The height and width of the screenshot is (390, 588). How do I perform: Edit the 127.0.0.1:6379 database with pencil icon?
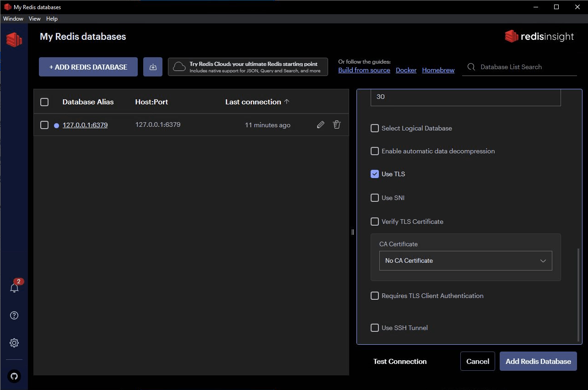(321, 125)
